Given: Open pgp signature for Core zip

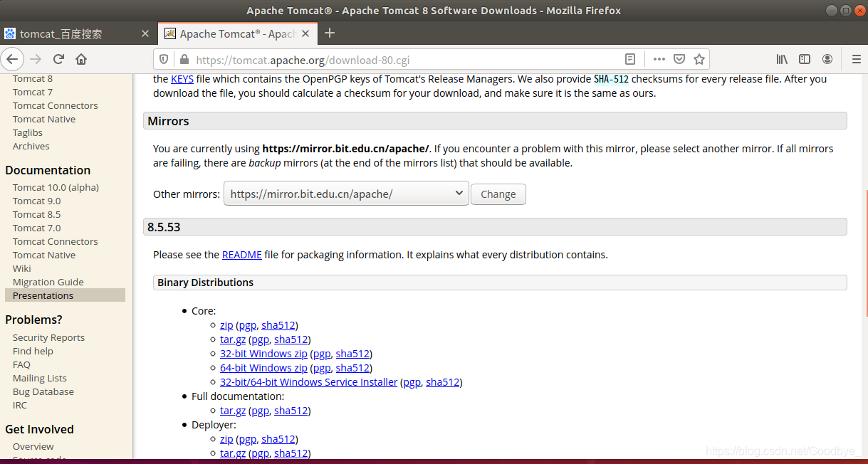Looking at the screenshot, I should pos(247,325).
